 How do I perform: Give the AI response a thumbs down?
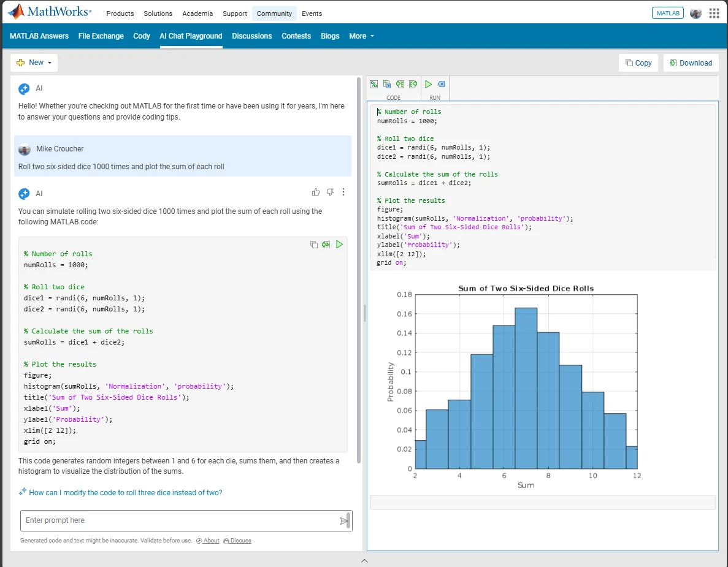(330, 192)
